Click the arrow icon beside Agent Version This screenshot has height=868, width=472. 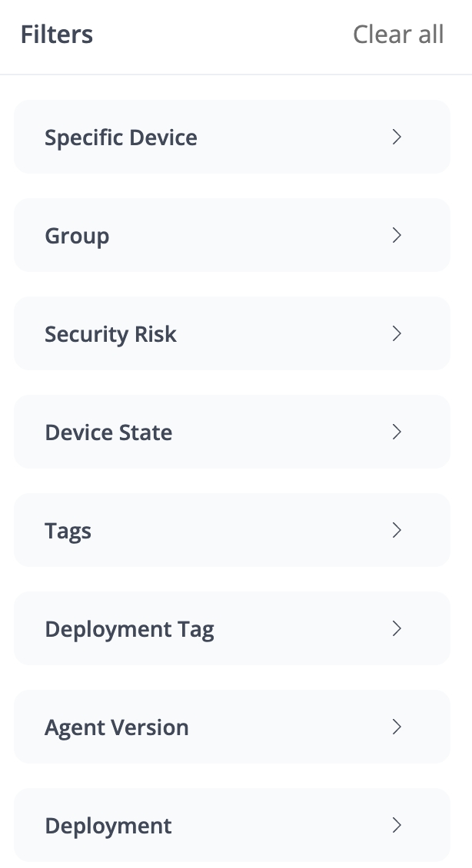tap(397, 727)
